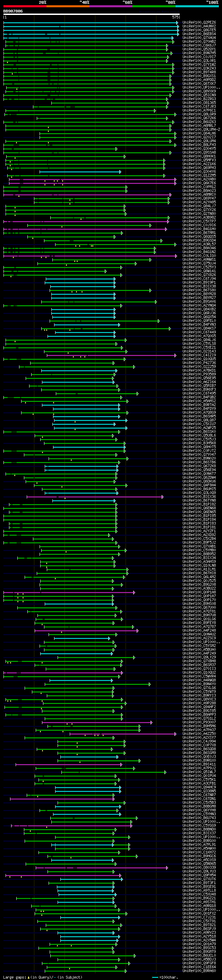The width and height of the screenshot is (222, 980).
Task: Select the UniRef100_A7P6C1 label
Action: coord(199,110)
